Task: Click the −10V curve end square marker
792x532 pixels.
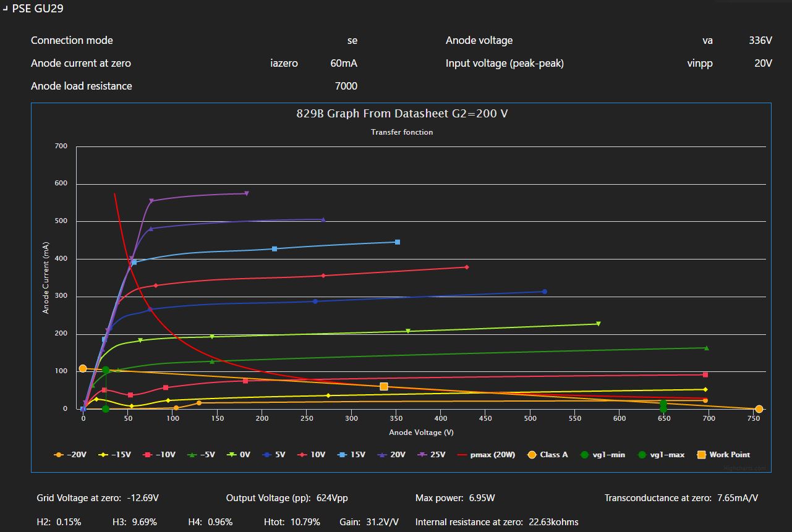Action: click(x=705, y=375)
